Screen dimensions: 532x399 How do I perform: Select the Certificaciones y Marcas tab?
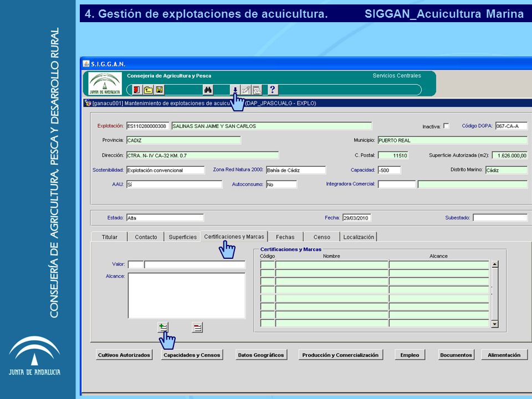[234, 237]
